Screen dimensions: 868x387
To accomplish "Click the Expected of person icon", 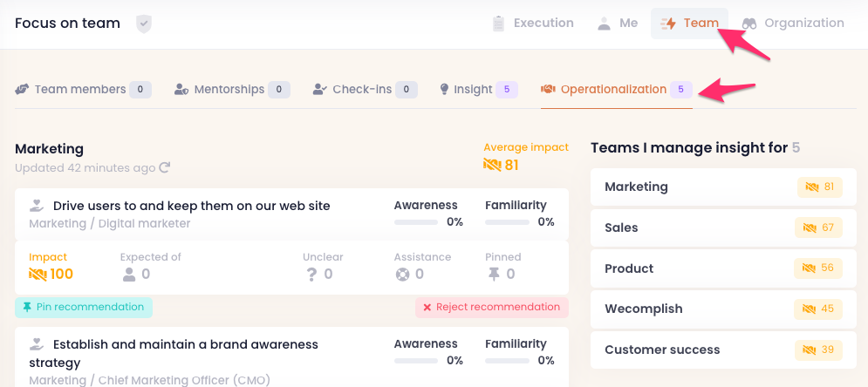I will pyautogui.click(x=128, y=275).
